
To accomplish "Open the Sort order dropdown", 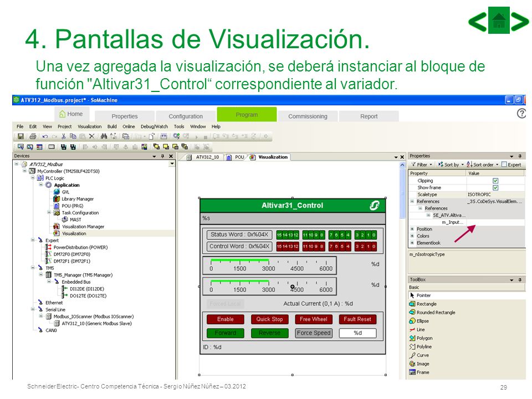I will pos(482,165).
